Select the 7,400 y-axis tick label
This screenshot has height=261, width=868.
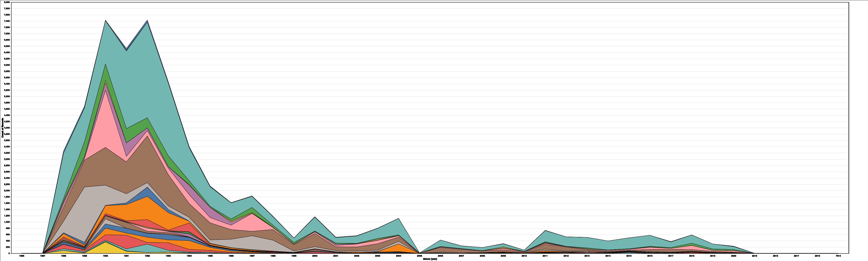[x=7, y=21]
